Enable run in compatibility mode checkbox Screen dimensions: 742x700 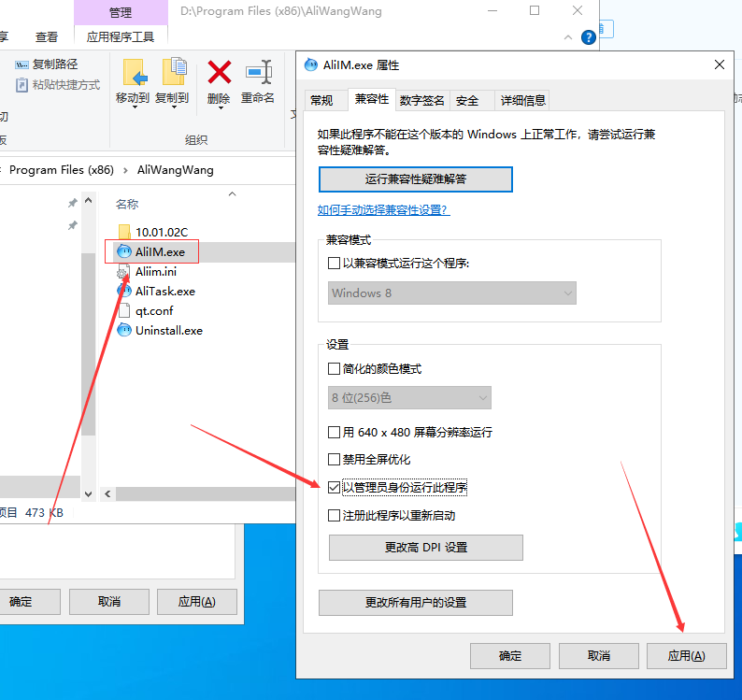[334, 264]
